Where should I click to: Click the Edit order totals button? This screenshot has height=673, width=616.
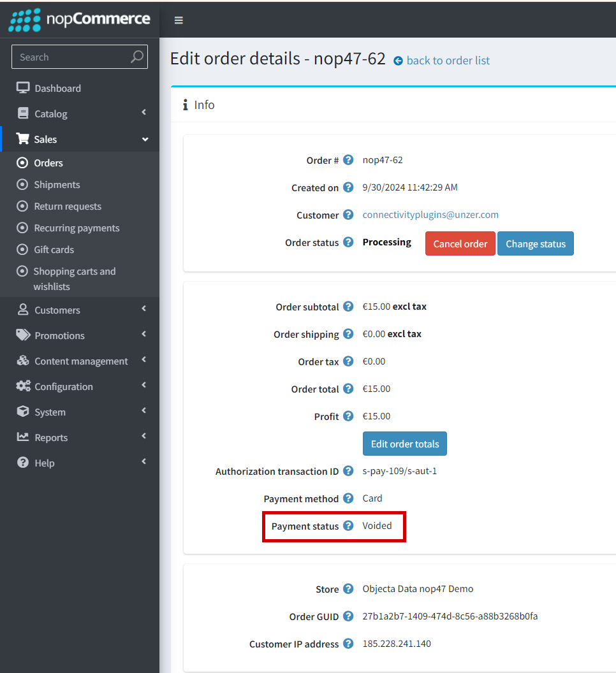(x=405, y=444)
